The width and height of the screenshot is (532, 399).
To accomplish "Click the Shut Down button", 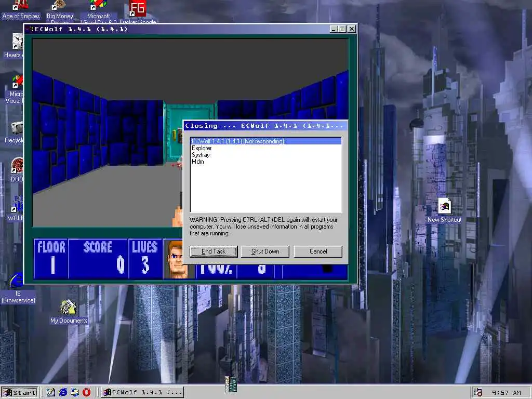I will click(x=265, y=251).
